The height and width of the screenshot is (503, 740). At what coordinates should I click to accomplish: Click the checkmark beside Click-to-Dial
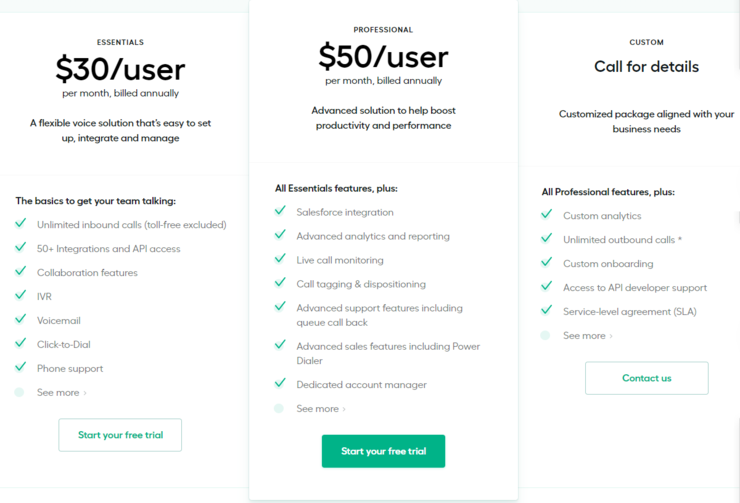tap(20, 344)
